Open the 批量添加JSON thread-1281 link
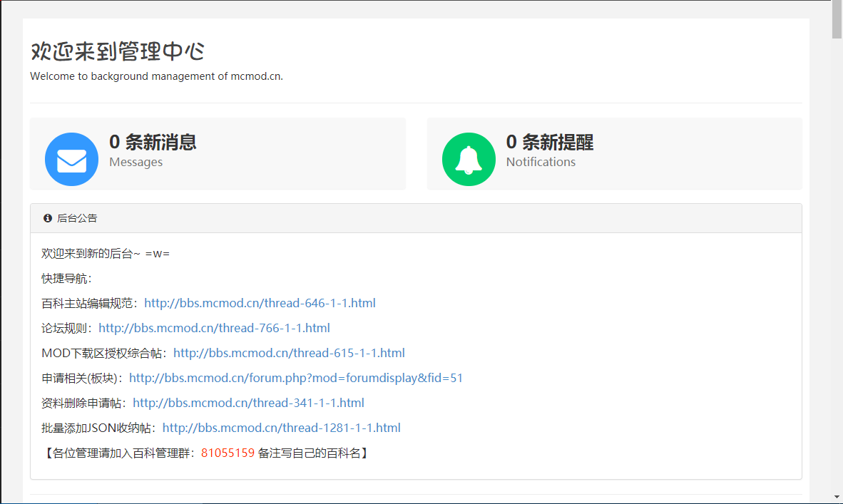Viewport: 843px width, 504px height. 281,428
